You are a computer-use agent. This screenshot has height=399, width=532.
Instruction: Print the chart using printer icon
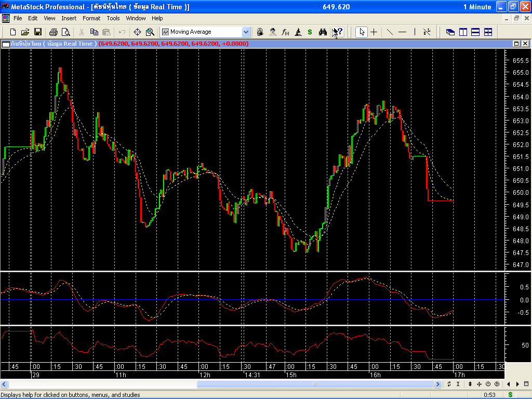(x=54, y=32)
